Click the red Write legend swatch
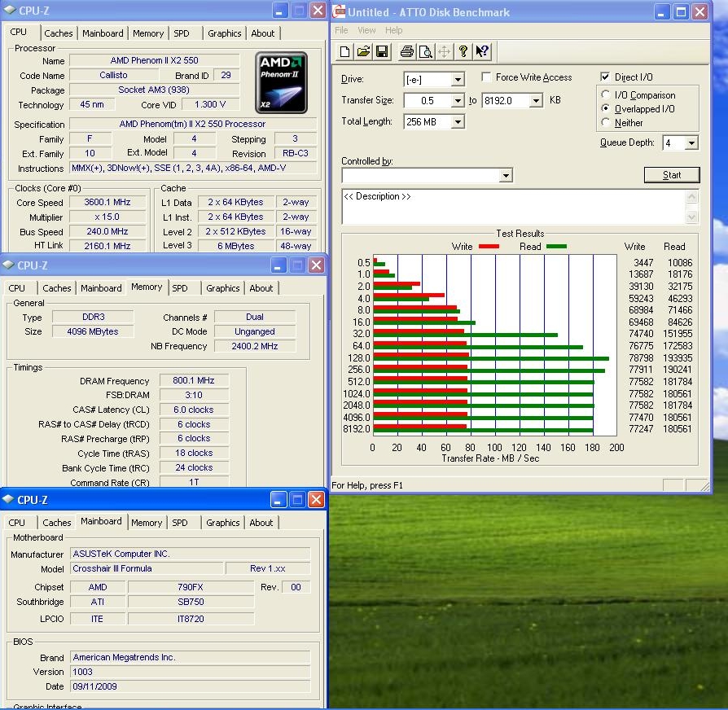Image resolution: width=728 pixels, height=710 pixels. [x=489, y=247]
